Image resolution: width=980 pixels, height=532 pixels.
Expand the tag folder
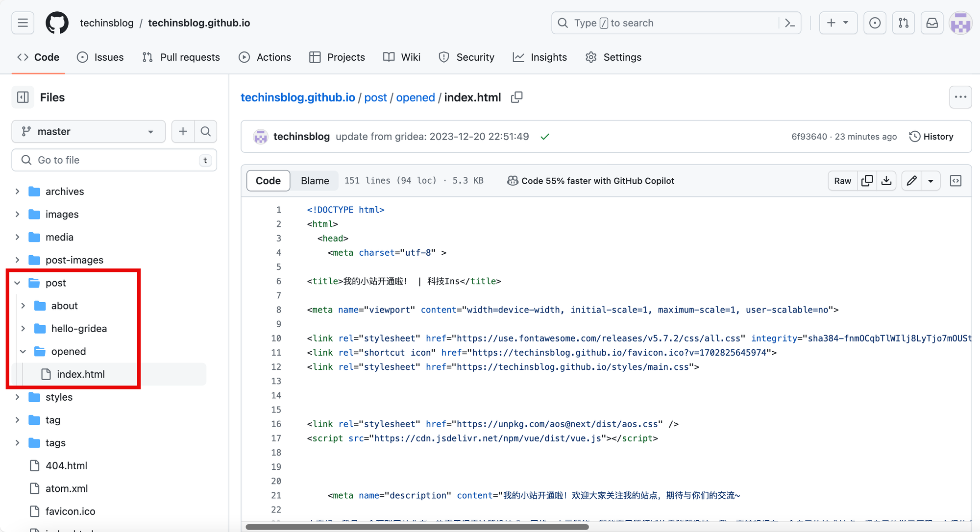(x=17, y=420)
